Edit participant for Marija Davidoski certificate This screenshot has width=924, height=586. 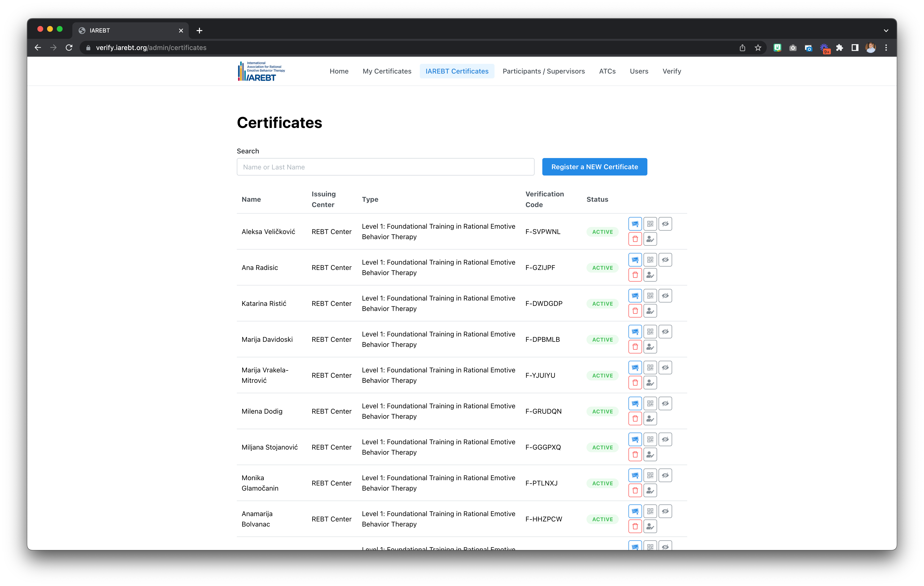point(650,347)
